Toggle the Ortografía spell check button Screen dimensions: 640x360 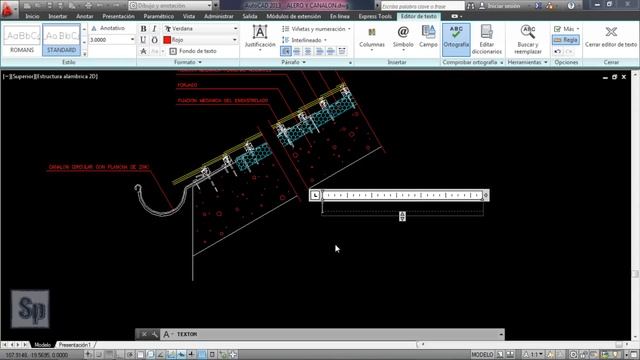(456, 39)
